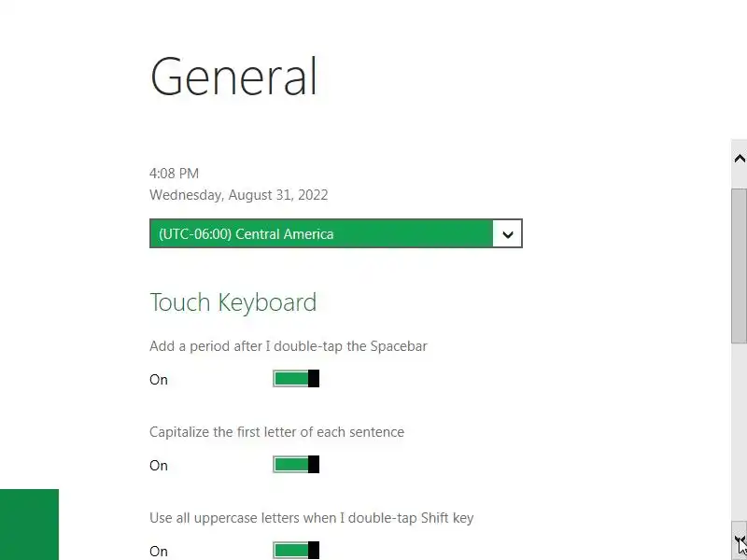The width and height of the screenshot is (747, 560).
Task: Click the green tile in the bottom-left corner
Action: (x=29, y=524)
